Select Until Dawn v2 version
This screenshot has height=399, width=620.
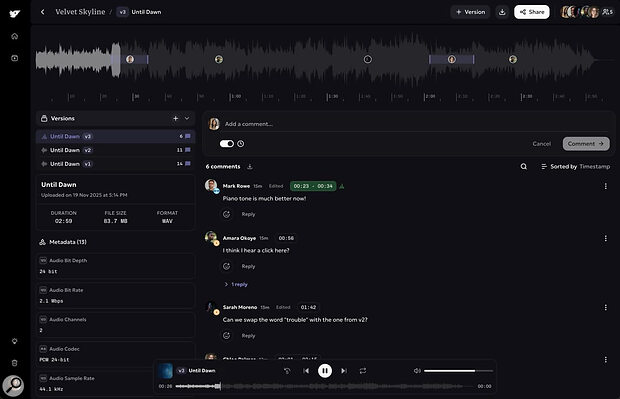pyautogui.click(x=115, y=150)
